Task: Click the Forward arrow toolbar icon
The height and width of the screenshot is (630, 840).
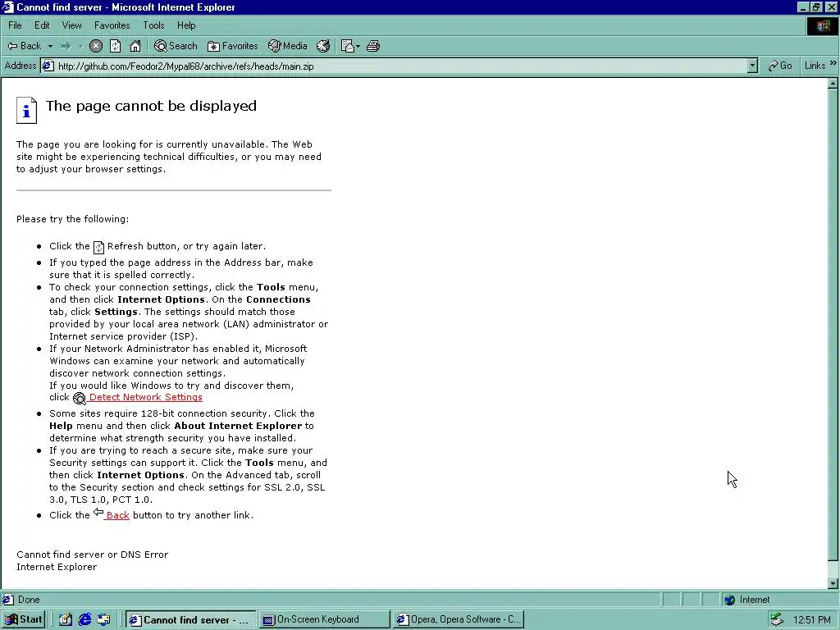Action: click(66, 46)
